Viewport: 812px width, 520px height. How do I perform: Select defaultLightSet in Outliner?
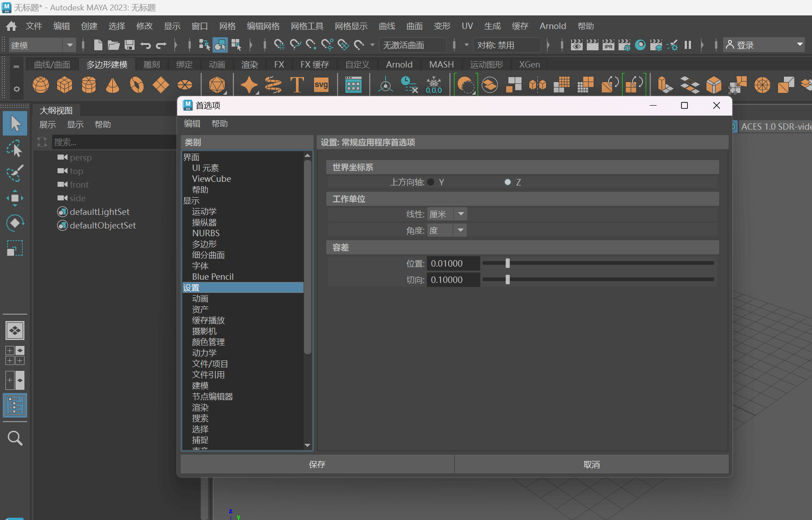click(x=99, y=212)
